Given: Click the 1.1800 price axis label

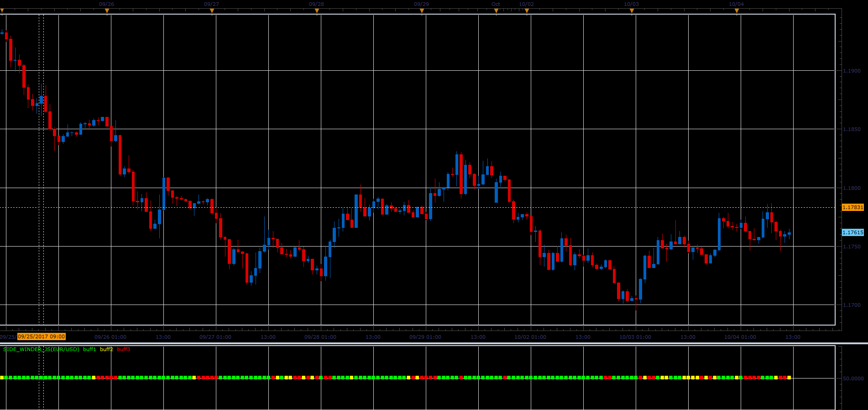Looking at the screenshot, I should [852, 188].
